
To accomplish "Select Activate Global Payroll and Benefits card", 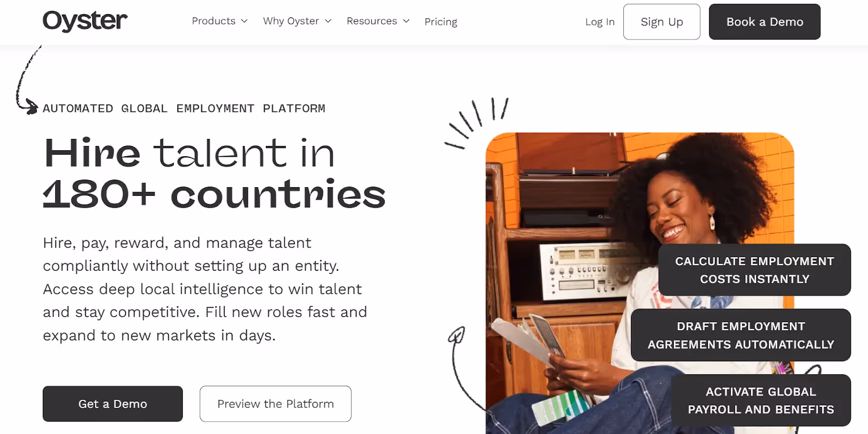I will [761, 400].
